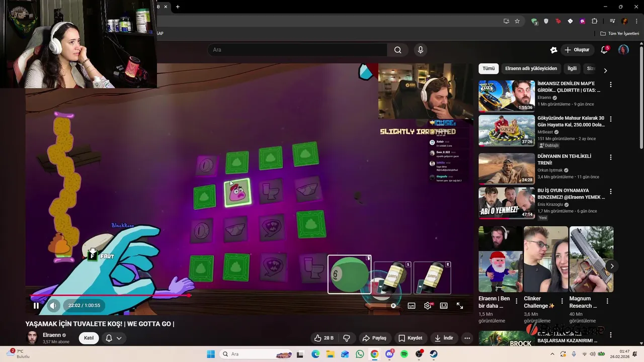The height and width of the screenshot is (362, 644).
Task: Open options for DÜNYANIN EN TEHLİKELİ TRENİ
Action: point(611,157)
